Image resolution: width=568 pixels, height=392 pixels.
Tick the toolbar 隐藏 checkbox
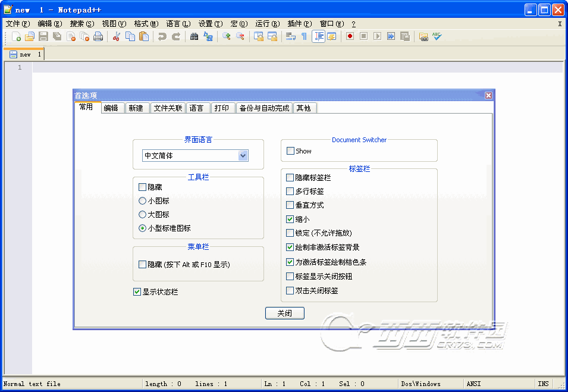[142, 187]
